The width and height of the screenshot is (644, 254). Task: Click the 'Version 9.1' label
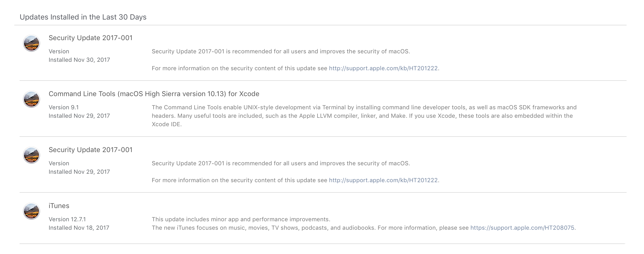click(64, 107)
